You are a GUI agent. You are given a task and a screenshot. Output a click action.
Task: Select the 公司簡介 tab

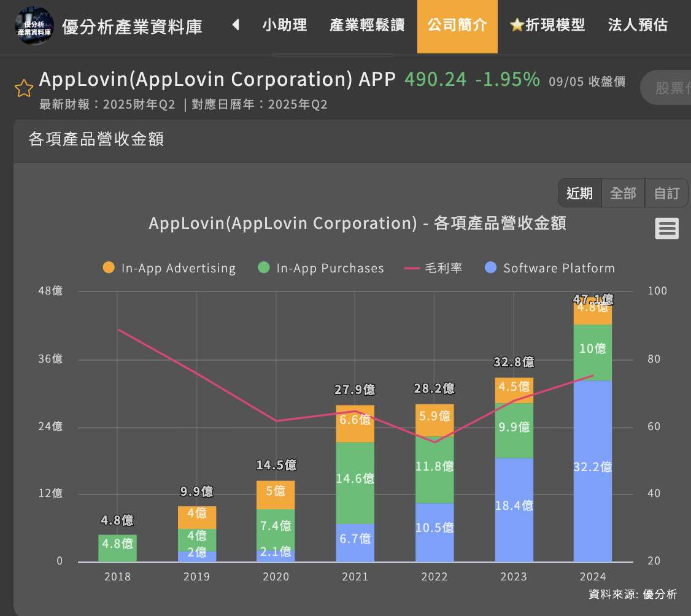tap(457, 26)
